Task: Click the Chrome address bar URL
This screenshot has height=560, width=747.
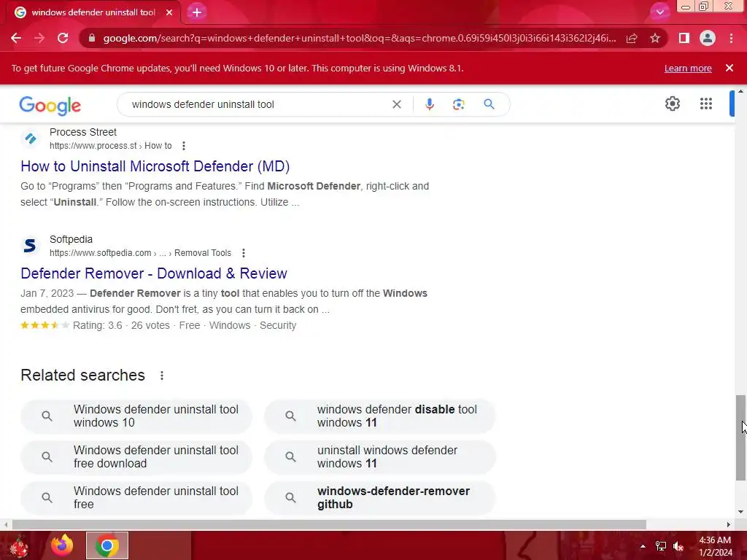Action: click(x=359, y=38)
